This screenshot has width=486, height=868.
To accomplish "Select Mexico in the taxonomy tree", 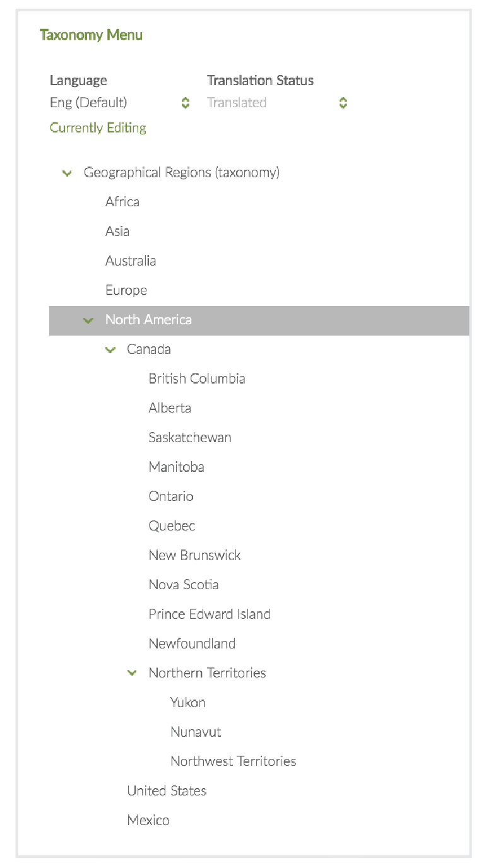I will (148, 821).
